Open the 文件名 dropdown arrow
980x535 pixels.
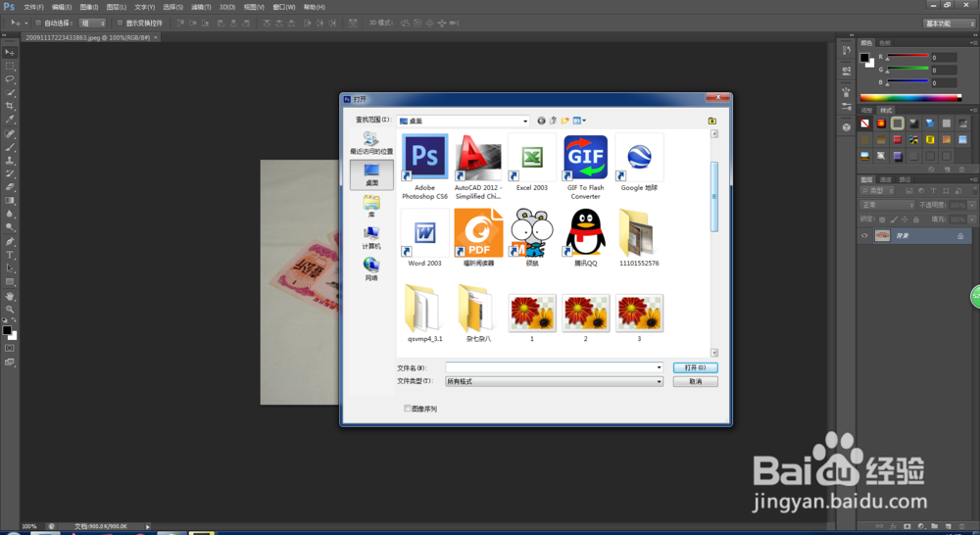(x=659, y=367)
